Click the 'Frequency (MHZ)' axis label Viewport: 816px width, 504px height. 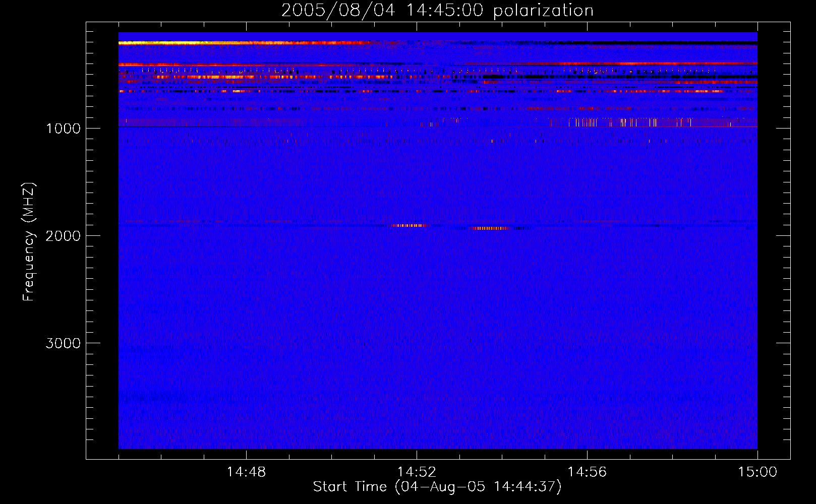pyautogui.click(x=29, y=242)
